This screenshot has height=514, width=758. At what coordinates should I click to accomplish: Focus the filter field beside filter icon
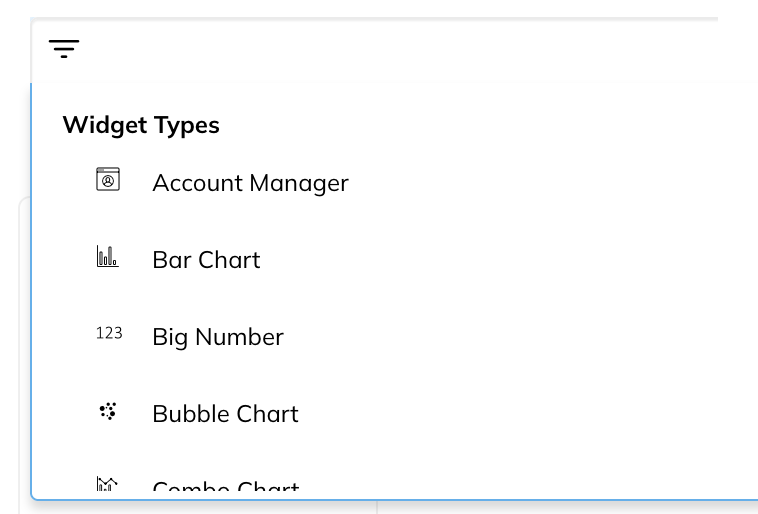tap(416, 50)
